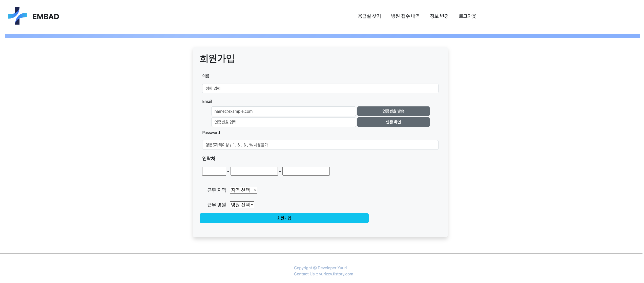Focus the 성함 입력 name field
Image resolution: width=644 pixels, height=283 pixels.
tap(320, 88)
